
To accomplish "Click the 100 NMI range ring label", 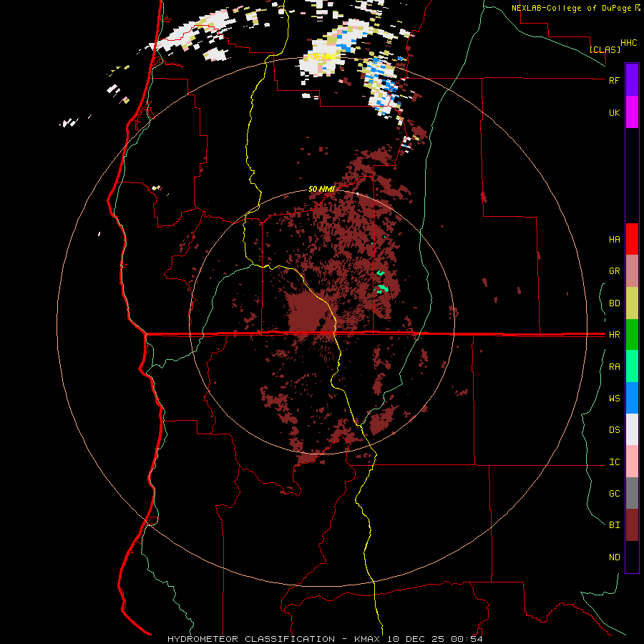I will tap(322, 57).
